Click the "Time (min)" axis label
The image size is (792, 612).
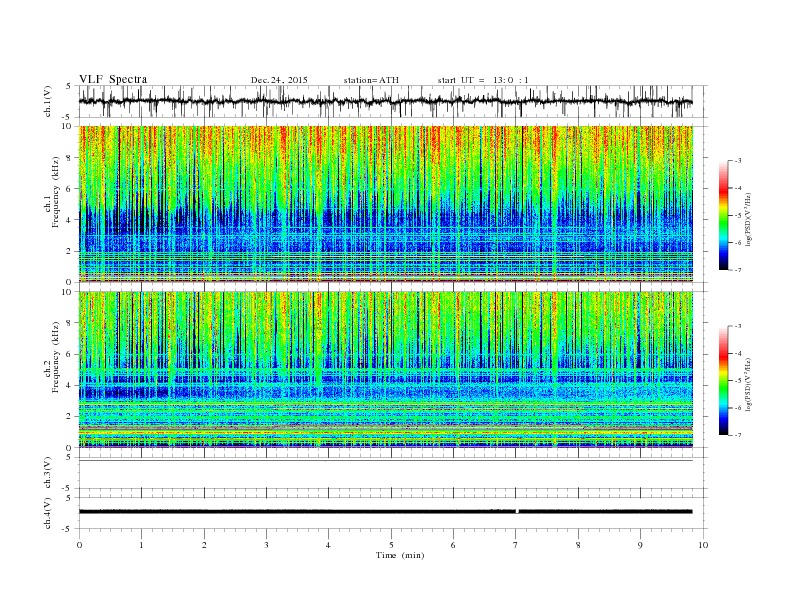click(x=400, y=555)
